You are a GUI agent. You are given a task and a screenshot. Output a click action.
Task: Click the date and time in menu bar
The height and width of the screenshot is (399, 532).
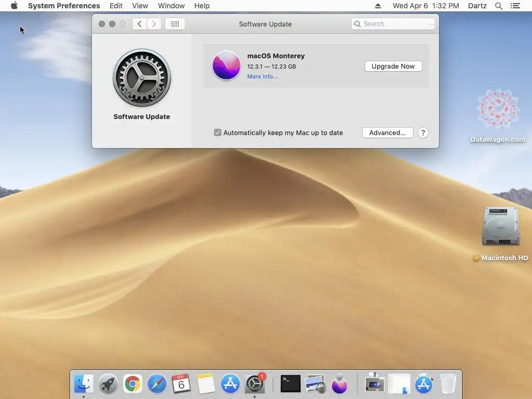pyautogui.click(x=426, y=6)
